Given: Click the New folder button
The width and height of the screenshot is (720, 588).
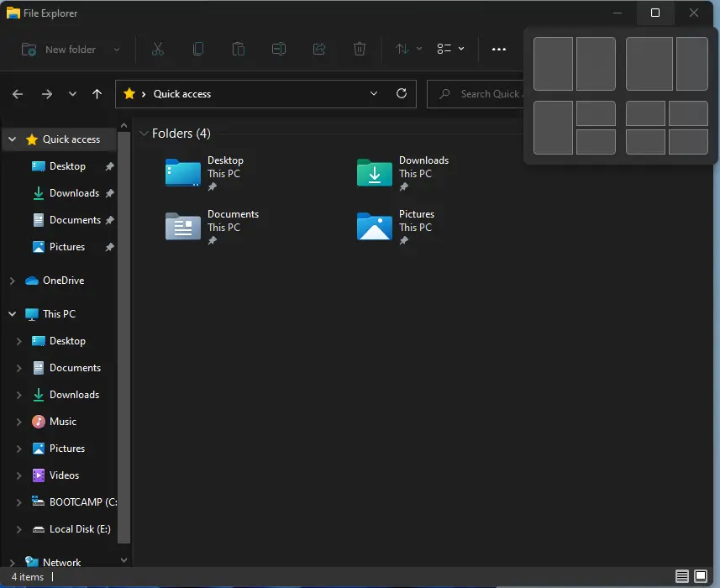Looking at the screenshot, I should (x=59, y=49).
